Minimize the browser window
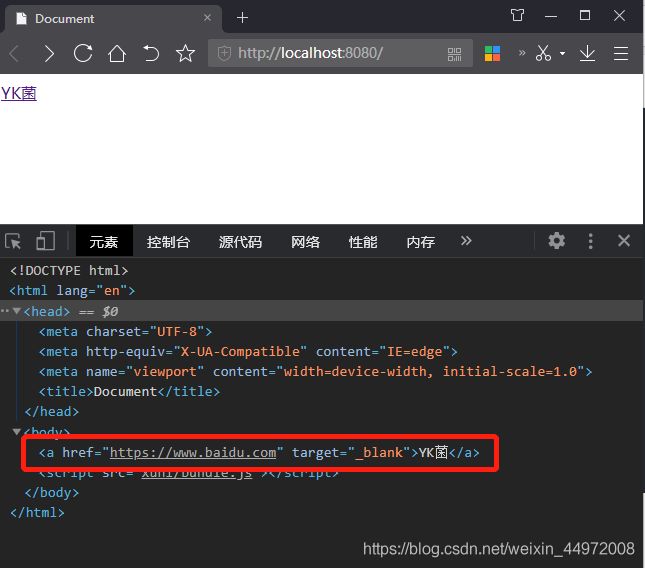 click(x=551, y=17)
